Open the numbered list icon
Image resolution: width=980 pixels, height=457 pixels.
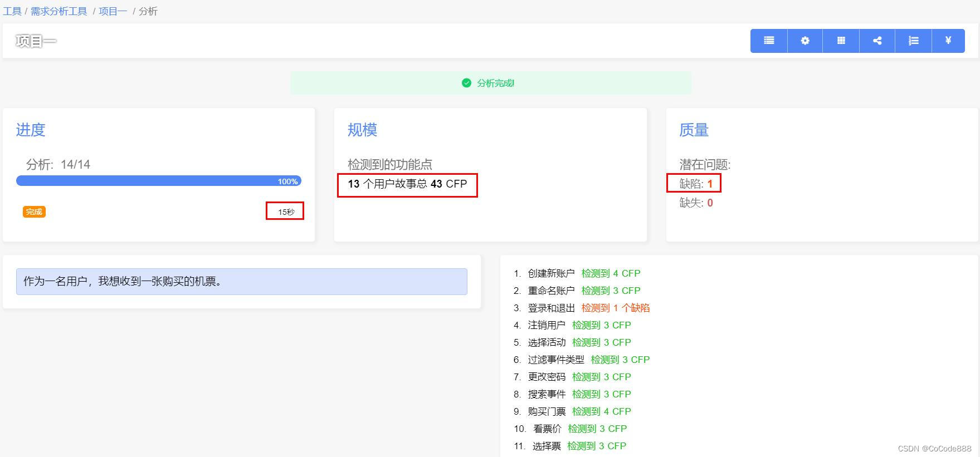914,41
